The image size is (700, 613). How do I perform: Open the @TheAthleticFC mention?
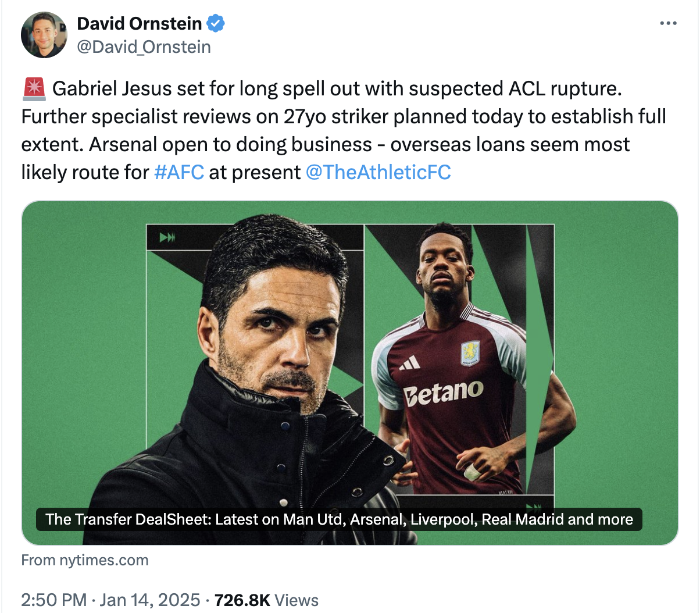[378, 172]
